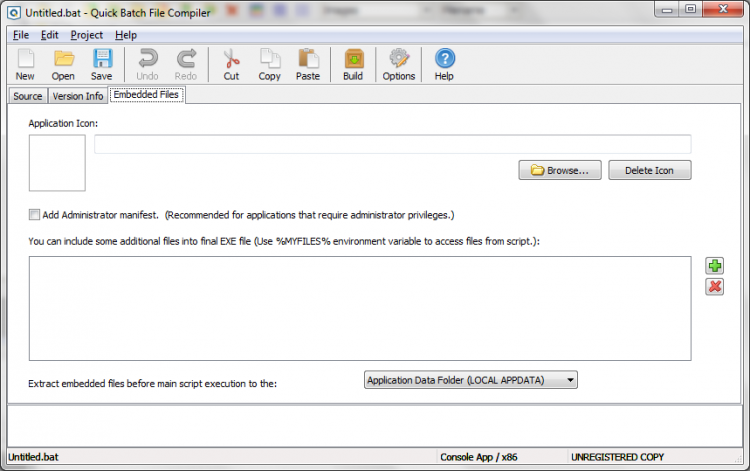Open the Project menu
Image resolution: width=750 pixels, height=471 pixels.
coord(87,35)
